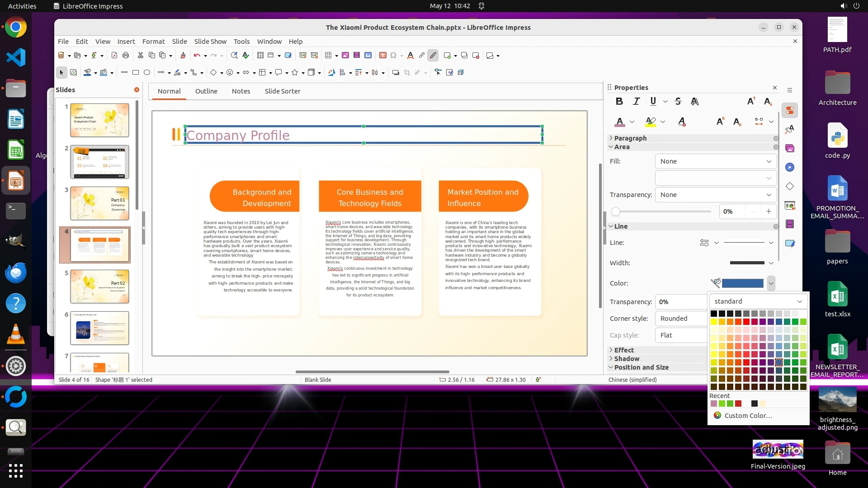Select slide 5 thumbnail
Viewport: 868px width, 488px height.
pos(99,286)
